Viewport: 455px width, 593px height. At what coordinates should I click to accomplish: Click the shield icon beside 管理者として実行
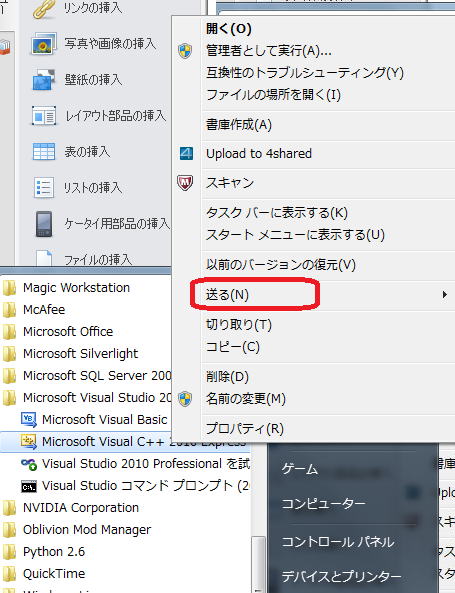pos(185,50)
